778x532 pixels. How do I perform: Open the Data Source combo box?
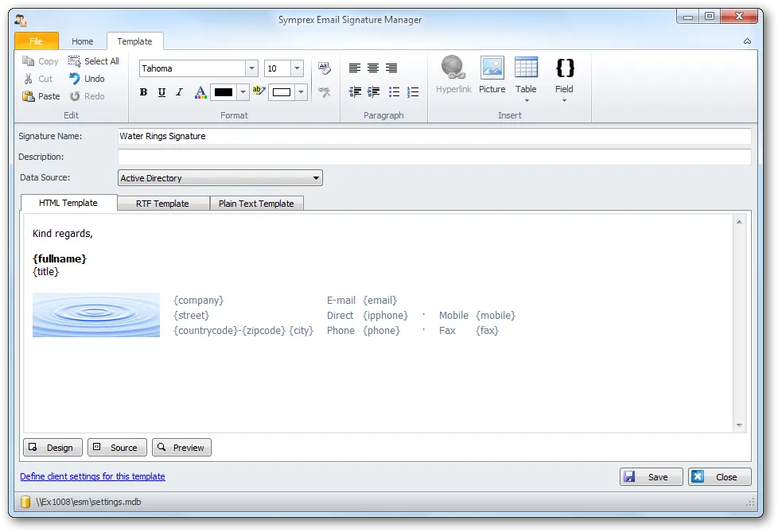(x=220, y=178)
